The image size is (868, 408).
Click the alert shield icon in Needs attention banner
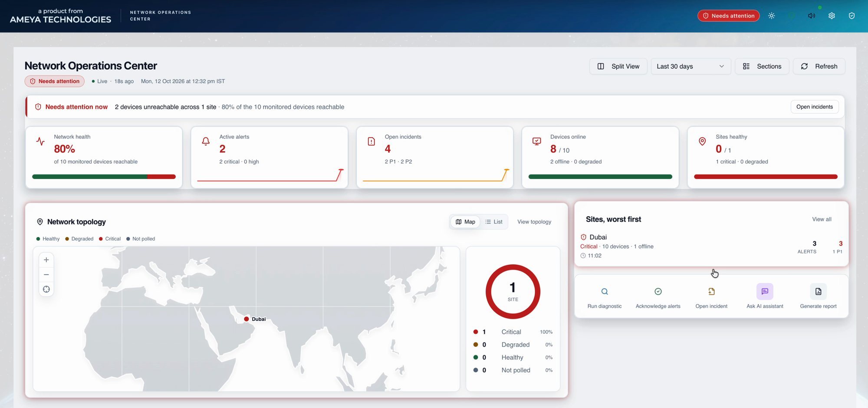pyautogui.click(x=38, y=107)
